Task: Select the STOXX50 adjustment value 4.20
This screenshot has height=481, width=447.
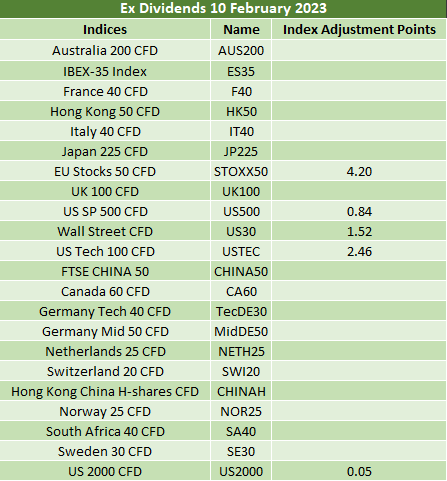Action: 359,171
